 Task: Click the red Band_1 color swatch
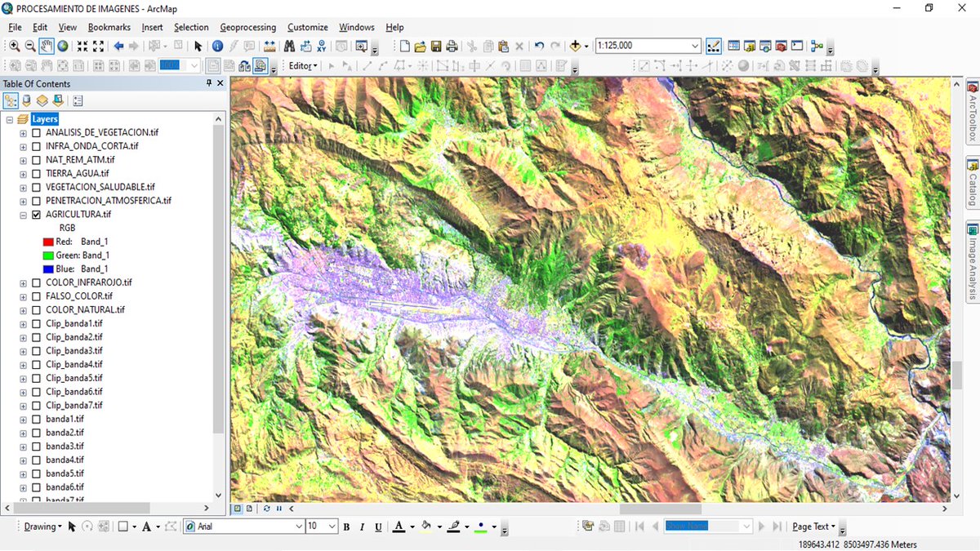[47, 242]
